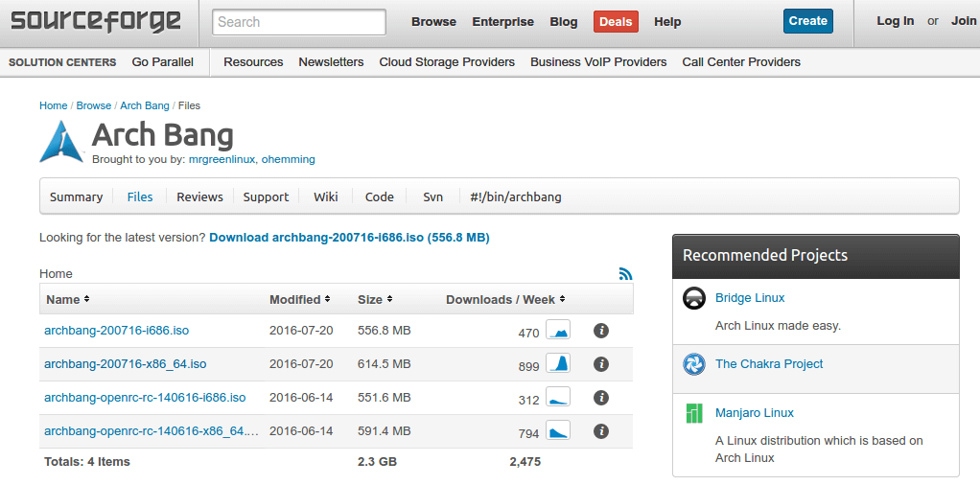The width and height of the screenshot is (980, 485).
Task: Focus the Search input field
Action: click(x=299, y=22)
